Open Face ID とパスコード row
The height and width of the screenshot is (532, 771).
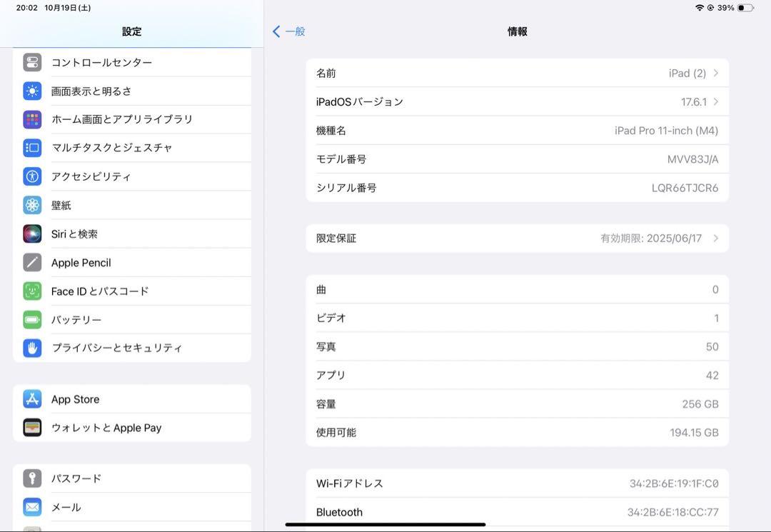click(132, 291)
